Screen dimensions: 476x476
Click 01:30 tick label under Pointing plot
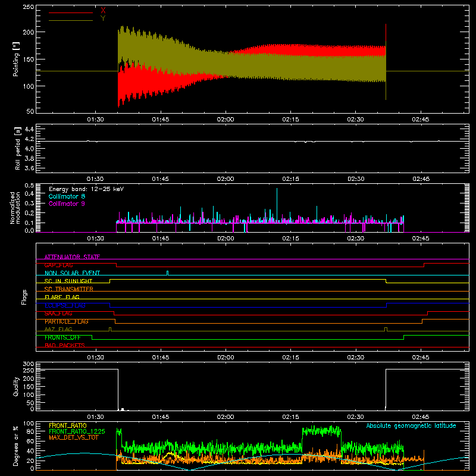click(x=95, y=120)
